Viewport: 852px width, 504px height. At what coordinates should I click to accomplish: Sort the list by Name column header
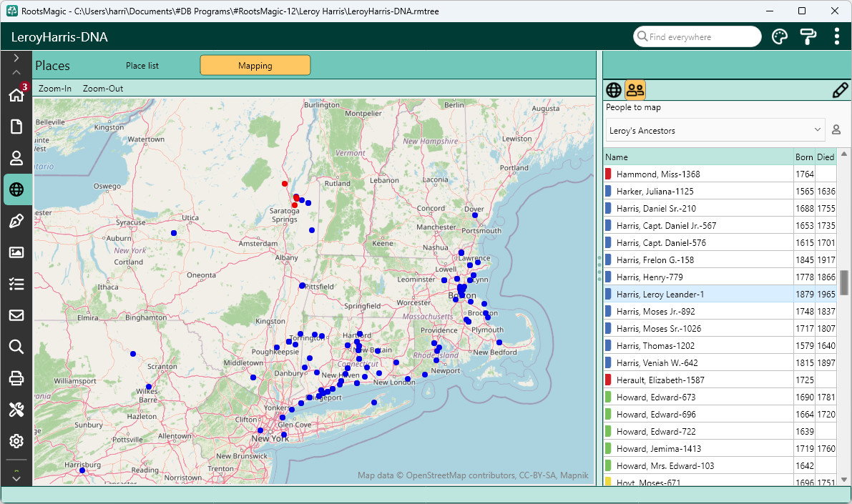(x=698, y=157)
